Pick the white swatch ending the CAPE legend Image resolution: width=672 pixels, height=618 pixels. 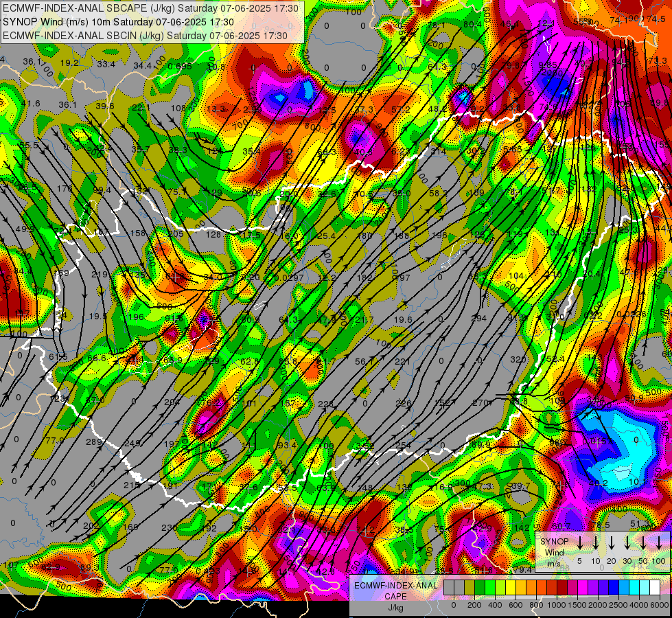654,588
